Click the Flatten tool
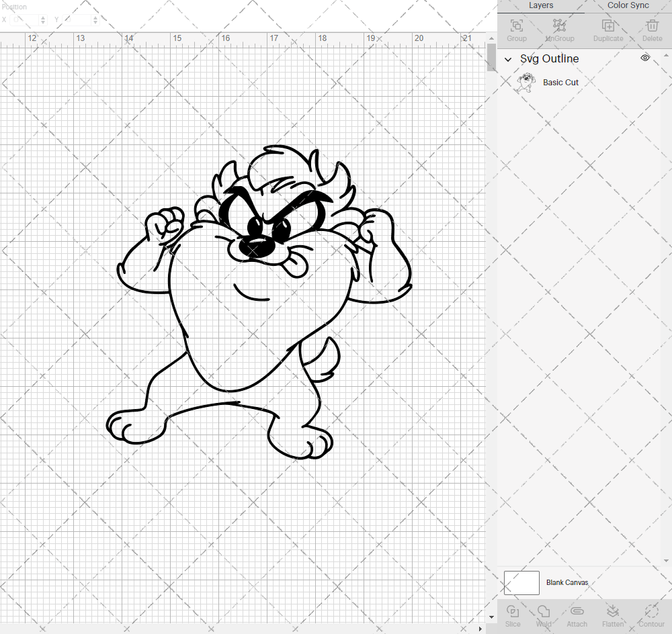The image size is (672, 634). pos(613,615)
